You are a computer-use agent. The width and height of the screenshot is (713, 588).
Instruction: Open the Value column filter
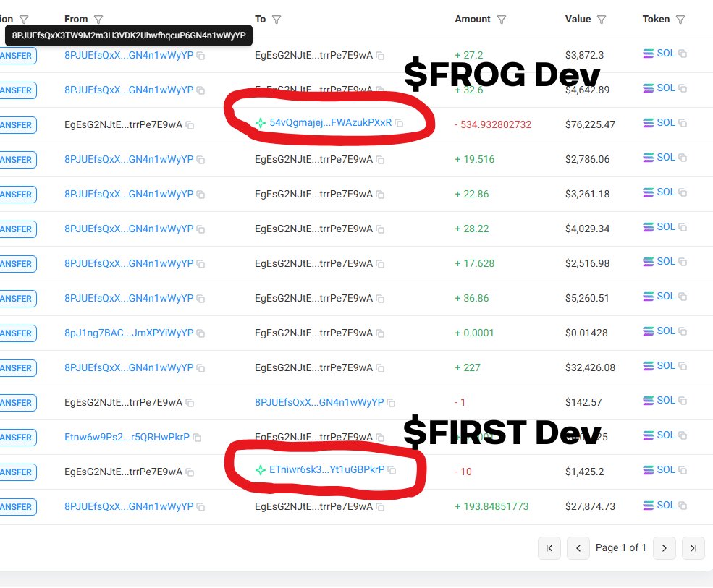pos(602,19)
